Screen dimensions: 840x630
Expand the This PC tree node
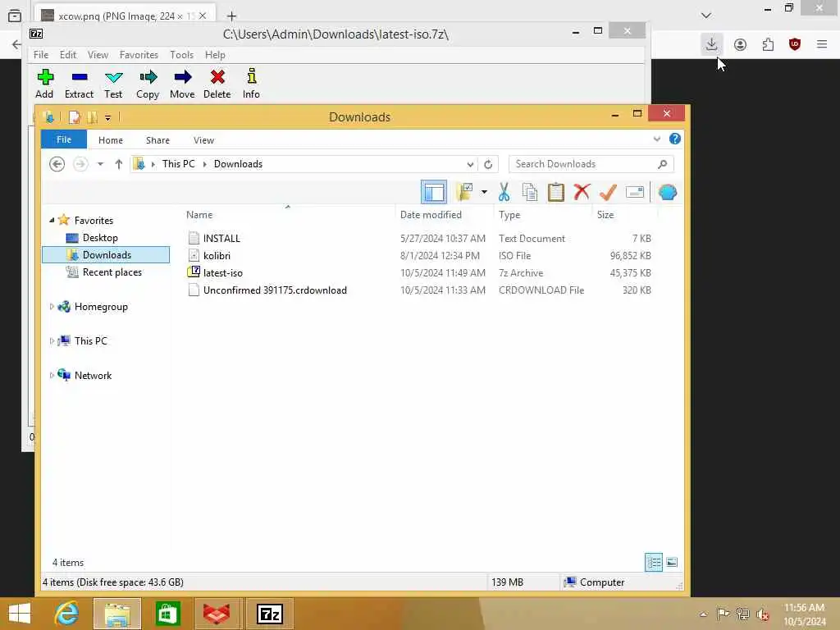tap(52, 340)
